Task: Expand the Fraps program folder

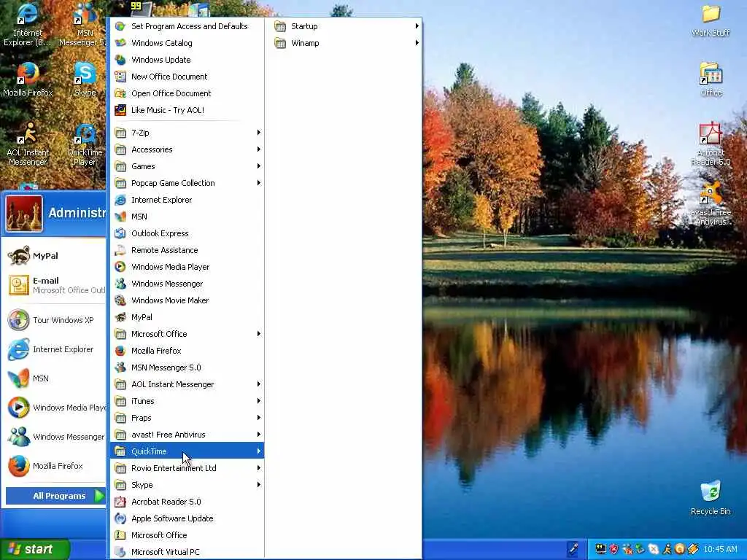Action: 187,418
